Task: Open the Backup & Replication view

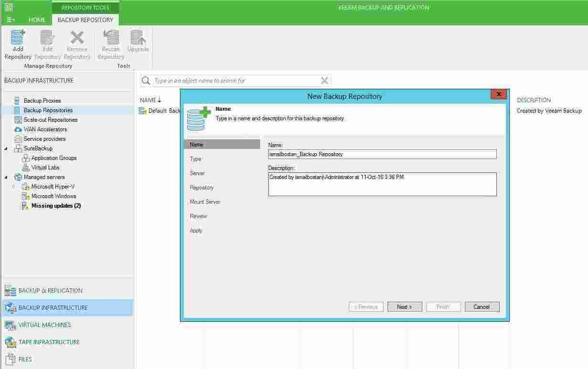Action: pyautogui.click(x=50, y=291)
